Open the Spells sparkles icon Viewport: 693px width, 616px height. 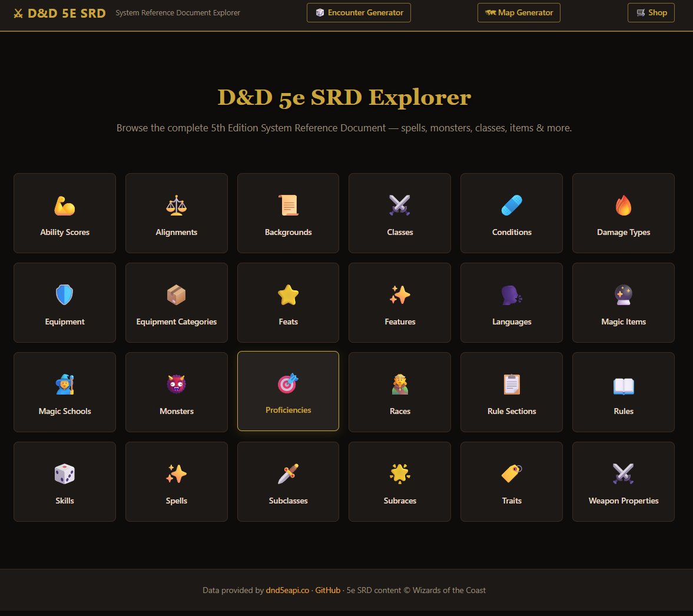(177, 474)
